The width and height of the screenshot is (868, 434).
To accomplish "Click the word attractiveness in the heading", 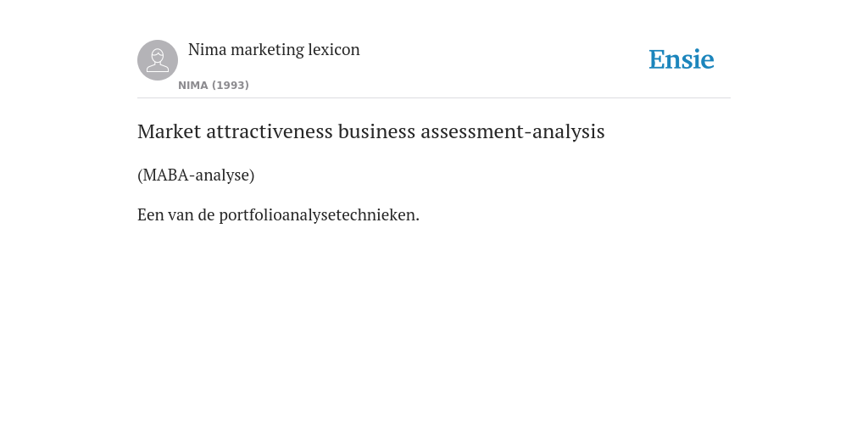I will click(x=269, y=131).
